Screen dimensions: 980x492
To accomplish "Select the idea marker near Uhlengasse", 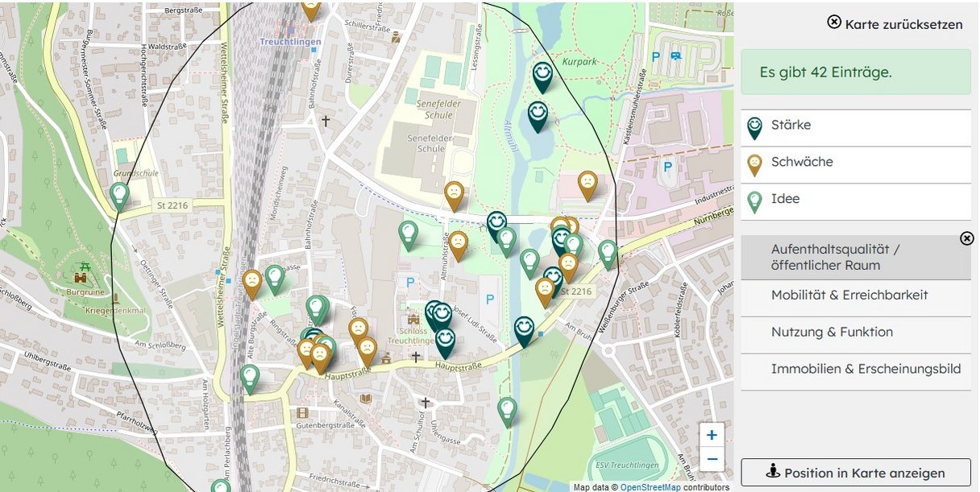I will click(x=507, y=411).
